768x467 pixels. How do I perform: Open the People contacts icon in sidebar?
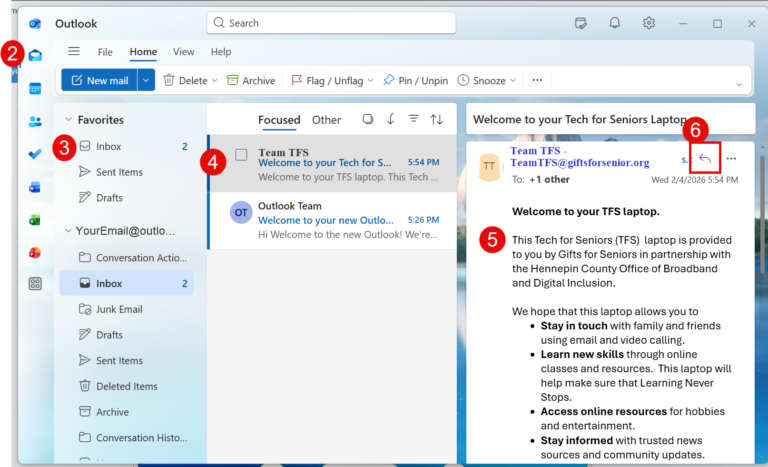point(35,122)
